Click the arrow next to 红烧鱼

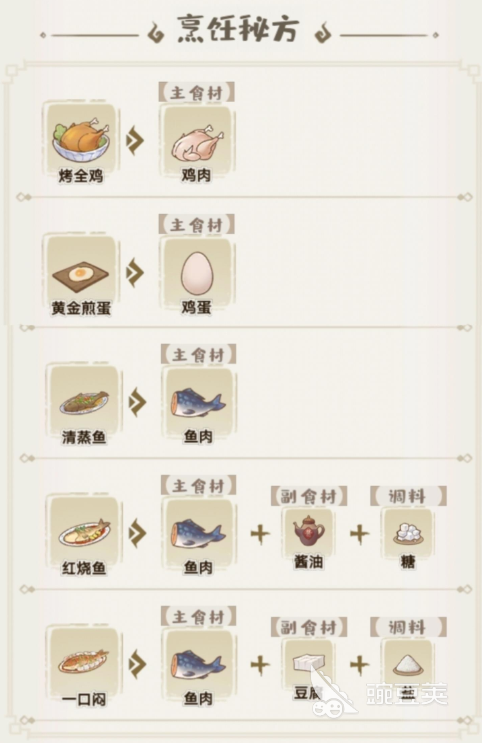click(137, 533)
